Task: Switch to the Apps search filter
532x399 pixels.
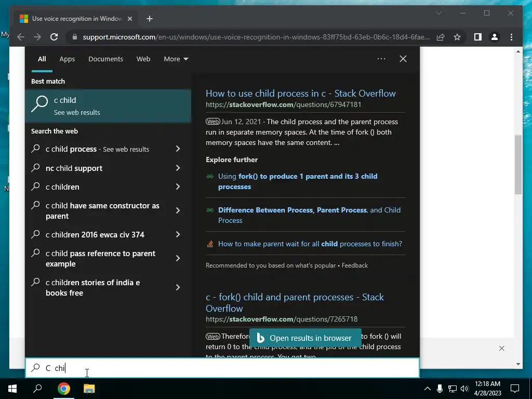Action: click(x=67, y=59)
